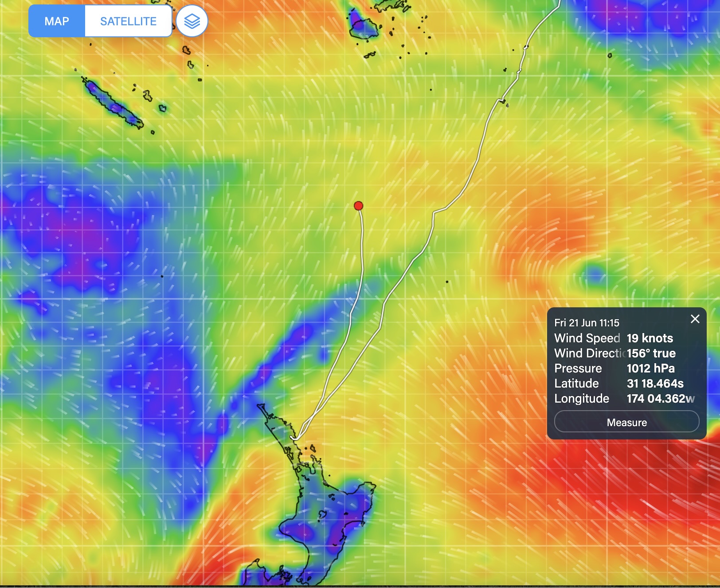Viewport: 720px width, 588px height.
Task: Click the Fri 21 Jun 11:15 timestamp
Action: [586, 323]
